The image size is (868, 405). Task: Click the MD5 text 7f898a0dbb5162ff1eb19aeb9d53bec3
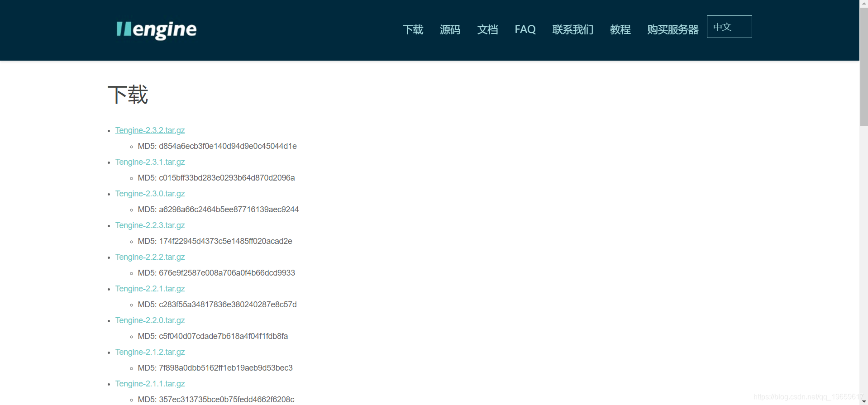point(226,368)
